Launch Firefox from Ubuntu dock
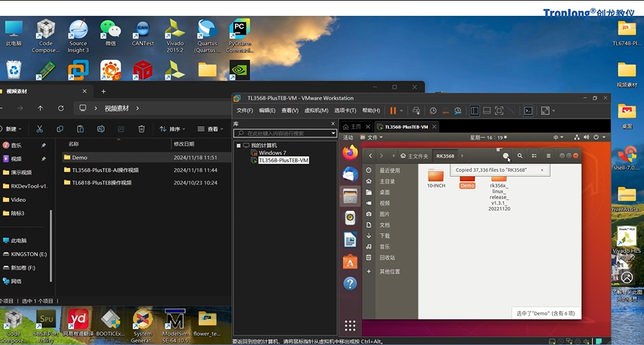644x345 pixels. click(350, 153)
